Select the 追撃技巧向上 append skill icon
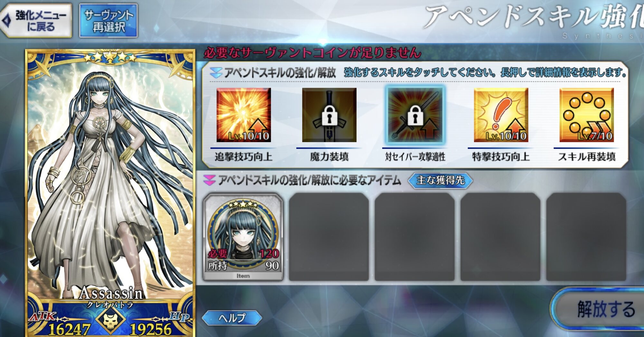 pos(244,115)
